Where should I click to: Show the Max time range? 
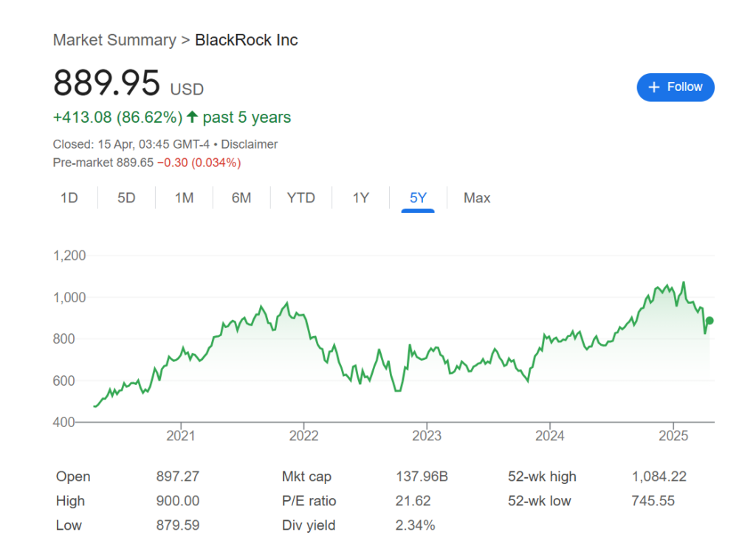(x=477, y=198)
